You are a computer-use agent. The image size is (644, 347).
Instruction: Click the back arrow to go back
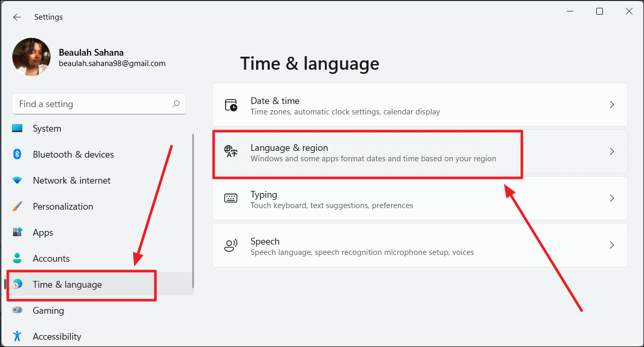pyautogui.click(x=17, y=17)
